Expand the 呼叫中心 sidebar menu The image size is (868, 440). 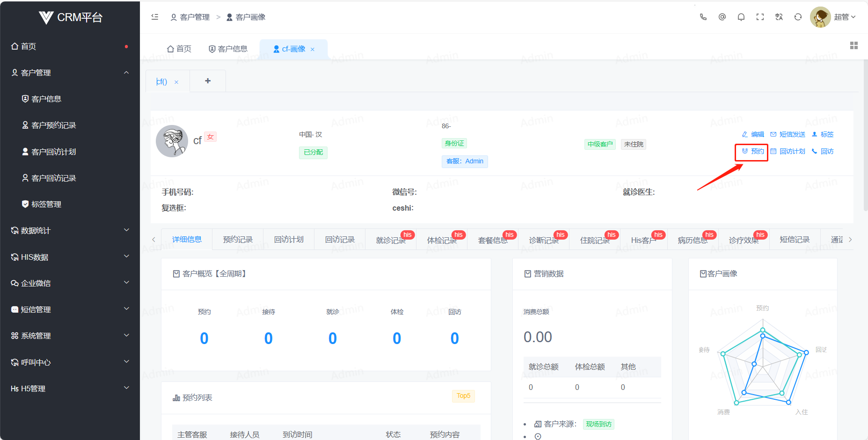(x=70, y=362)
